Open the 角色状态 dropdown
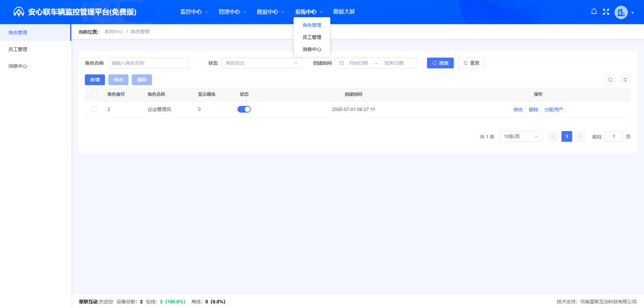 [262, 63]
